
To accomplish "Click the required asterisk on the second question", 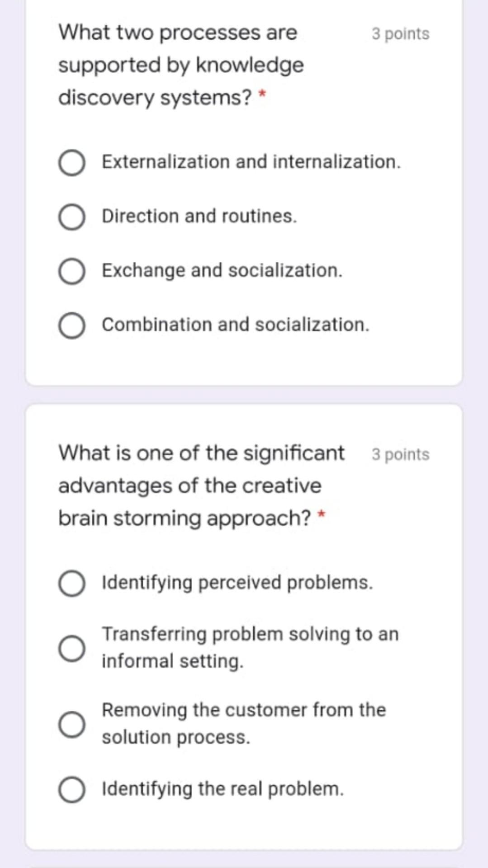I will click(320, 515).
